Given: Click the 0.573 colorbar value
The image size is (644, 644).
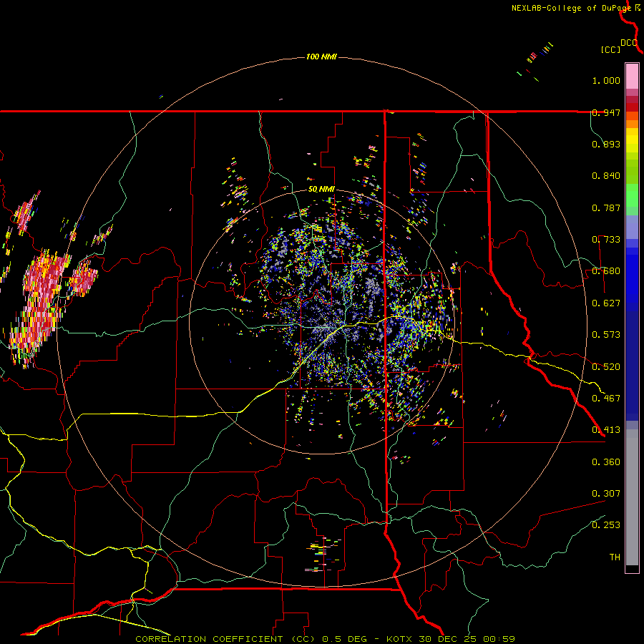Looking at the screenshot, I should pyautogui.click(x=606, y=335).
